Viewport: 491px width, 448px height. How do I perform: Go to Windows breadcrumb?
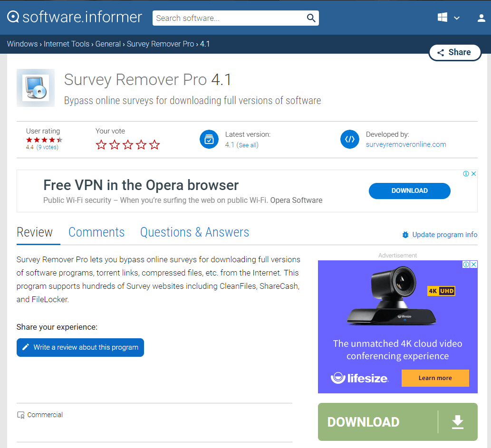22,44
